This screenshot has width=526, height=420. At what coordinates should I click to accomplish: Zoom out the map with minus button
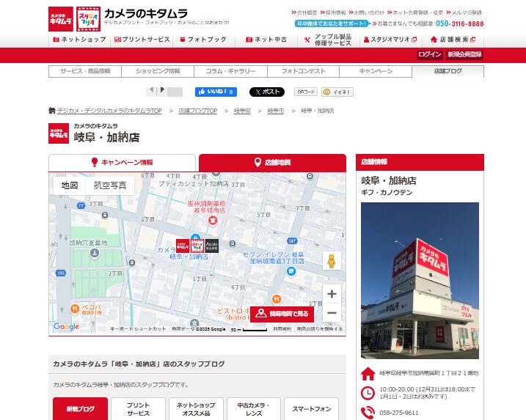click(332, 313)
